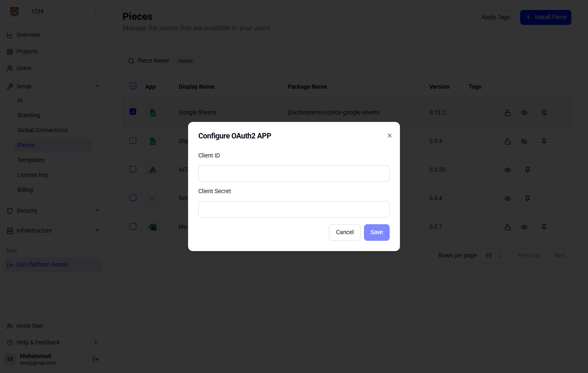Viewport: 588px width, 373px height.
Task: Click the select-all checkbox in the table header
Action: click(133, 86)
